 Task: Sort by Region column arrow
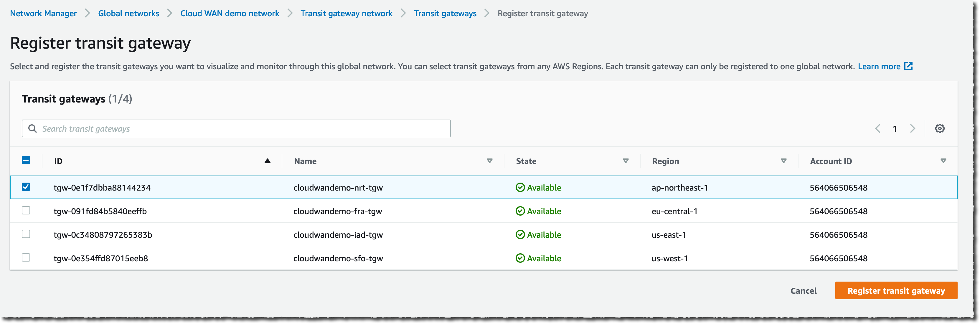tap(783, 161)
